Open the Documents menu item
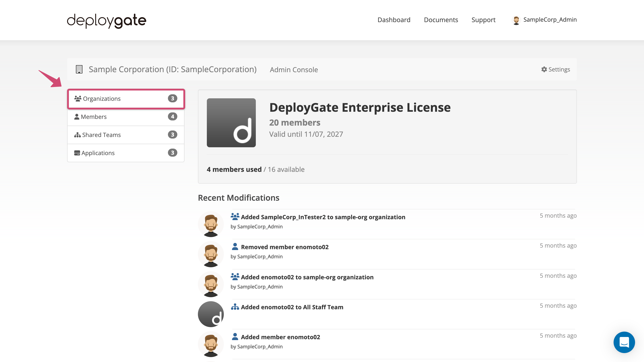 point(441,19)
